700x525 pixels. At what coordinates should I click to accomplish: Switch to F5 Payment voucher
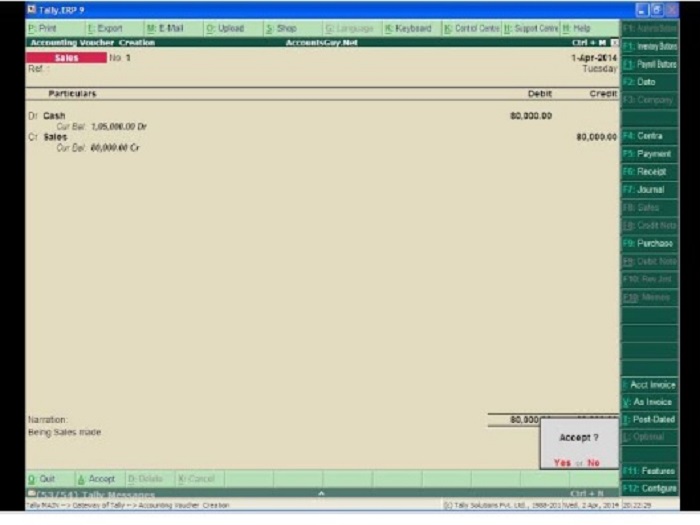650,154
